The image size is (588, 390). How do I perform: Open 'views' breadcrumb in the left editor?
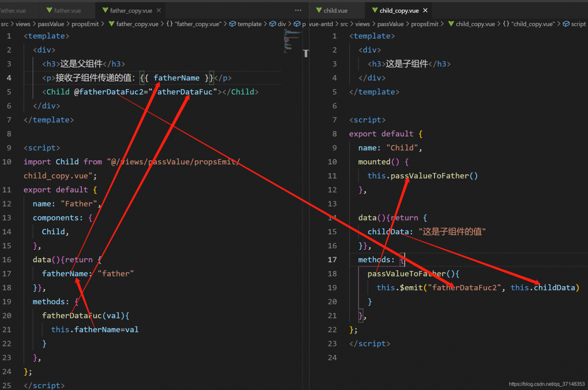click(23, 24)
